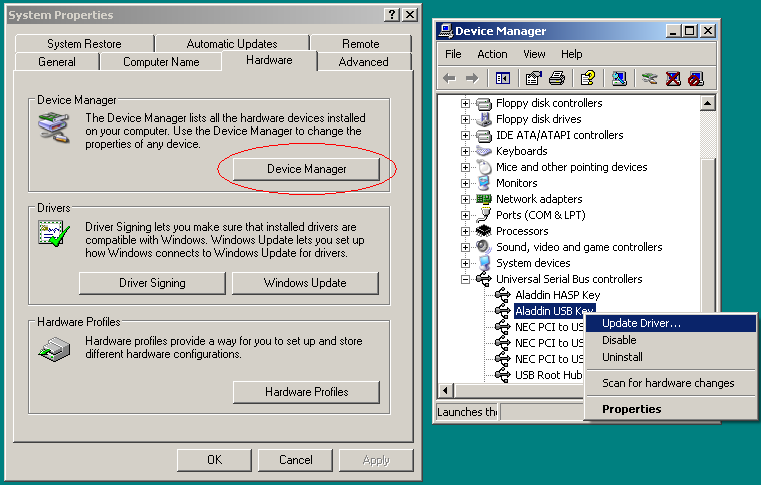Click the Properties toolbar icon in Device Manager

pos(533,78)
